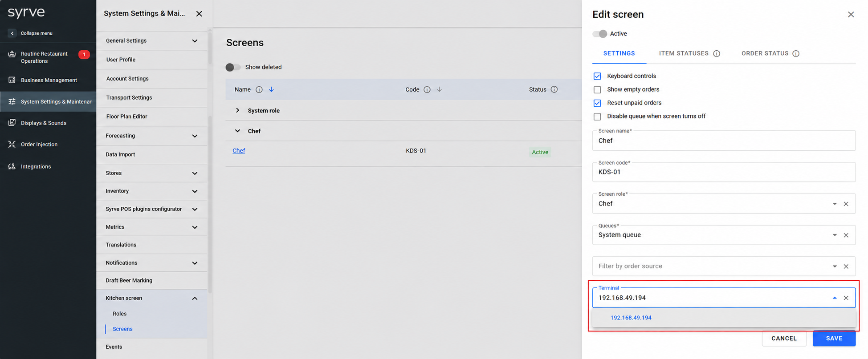Viewport: 868px width, 359px height.
Task: Click the info icon beside Status column
Action: coord(554,89)
